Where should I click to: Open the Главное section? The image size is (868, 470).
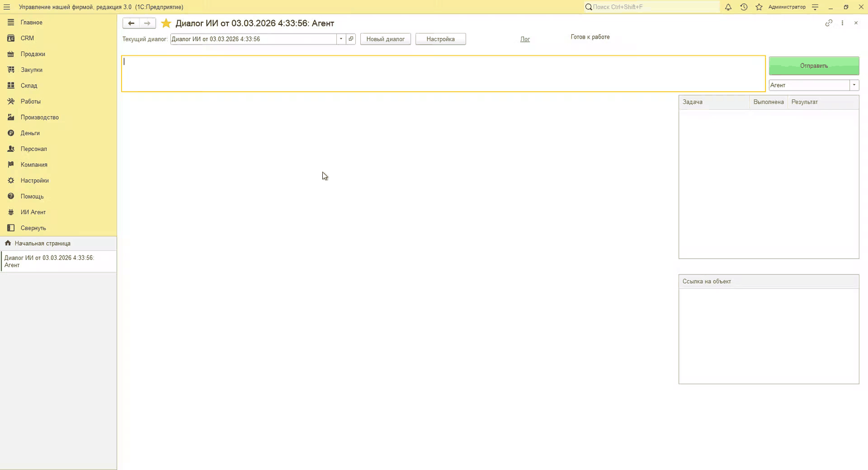tap(31, 22)
